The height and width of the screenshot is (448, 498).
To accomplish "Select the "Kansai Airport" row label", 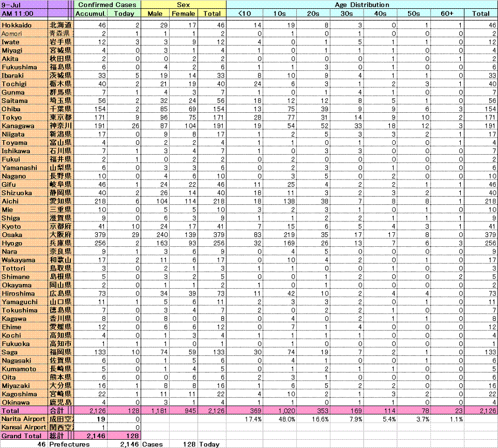I will (23, 427).
